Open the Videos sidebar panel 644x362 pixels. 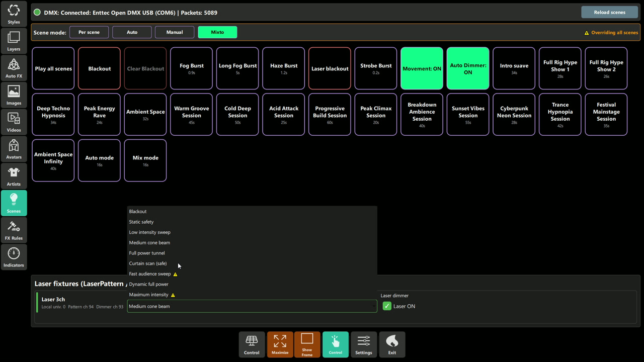[x=14, y=122]
